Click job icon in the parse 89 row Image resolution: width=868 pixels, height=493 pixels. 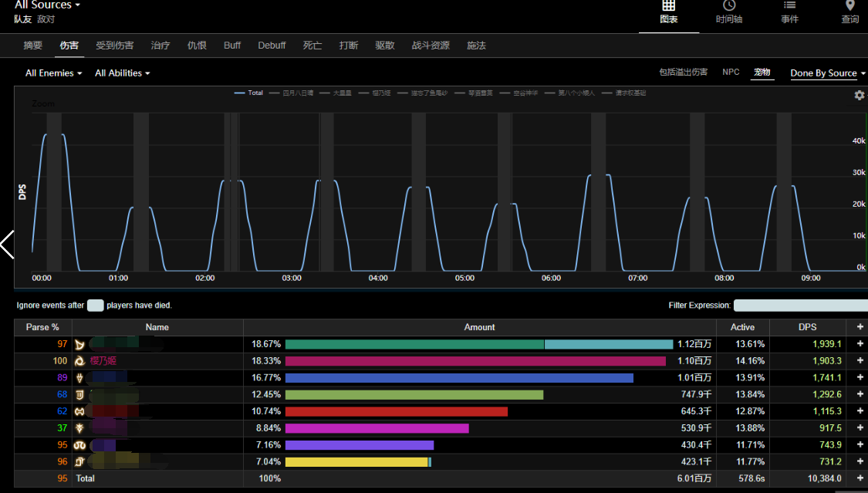point(79,378)
